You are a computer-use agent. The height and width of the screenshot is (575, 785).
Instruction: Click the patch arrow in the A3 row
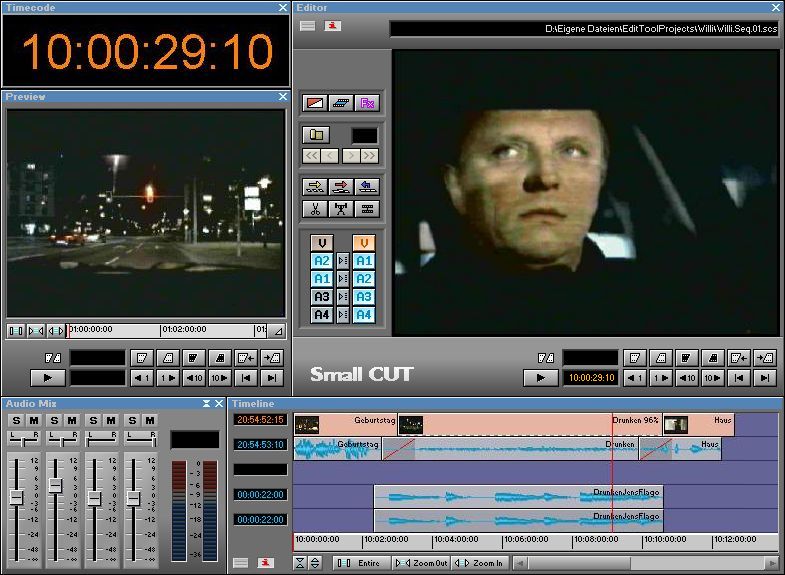(x=343, y=297)
